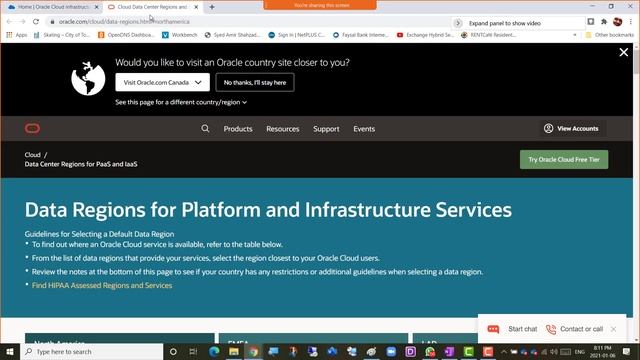This screenshot has height=360, width=640.
Task: Click the ENG language indicator
Action: (580, 352)
